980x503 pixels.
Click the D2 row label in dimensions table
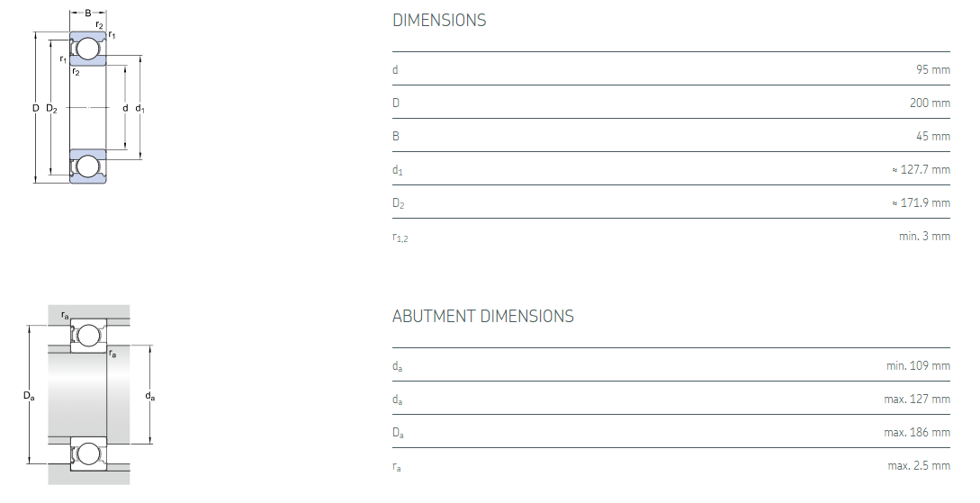398,203
